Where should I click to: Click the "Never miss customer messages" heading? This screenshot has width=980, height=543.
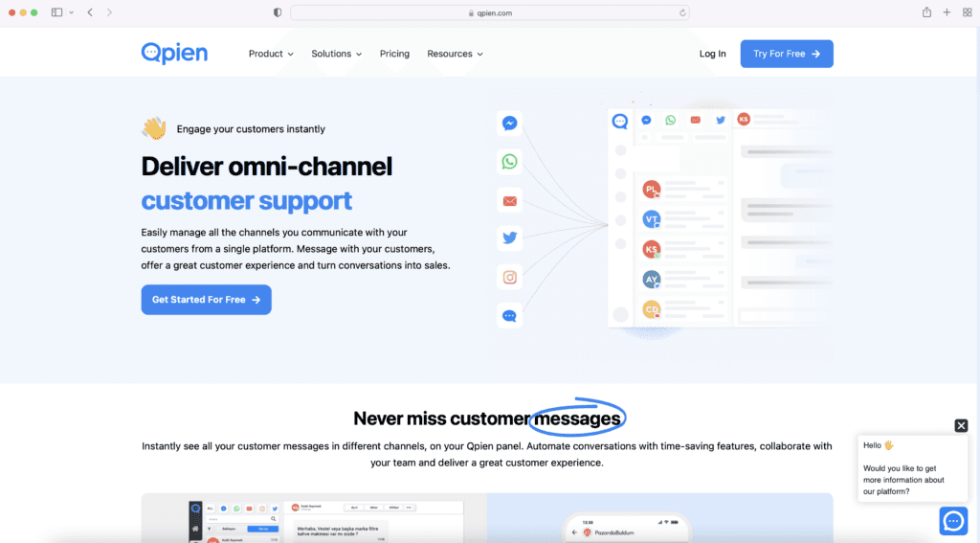[x=487, y=418]
